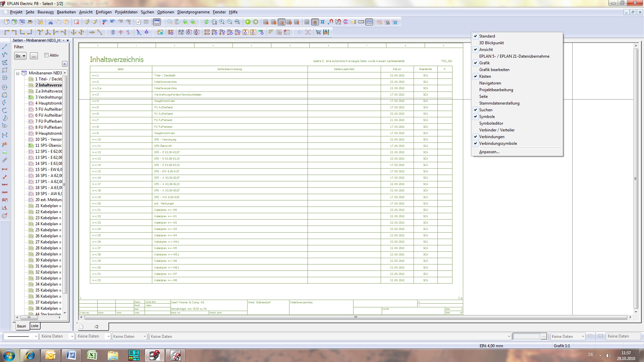Open the Dienstprogramme menu

click(193, 12)
